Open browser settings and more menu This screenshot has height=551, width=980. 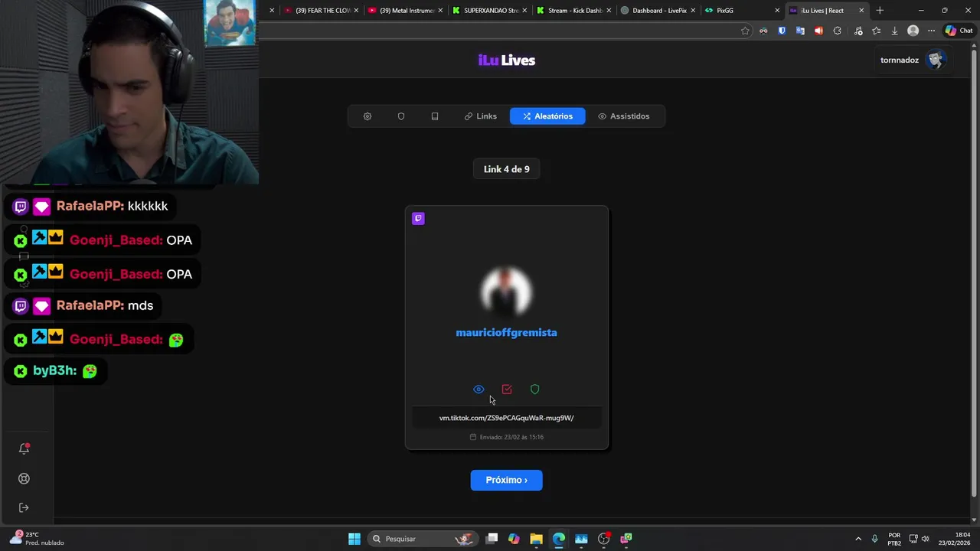tap(931, 31)
